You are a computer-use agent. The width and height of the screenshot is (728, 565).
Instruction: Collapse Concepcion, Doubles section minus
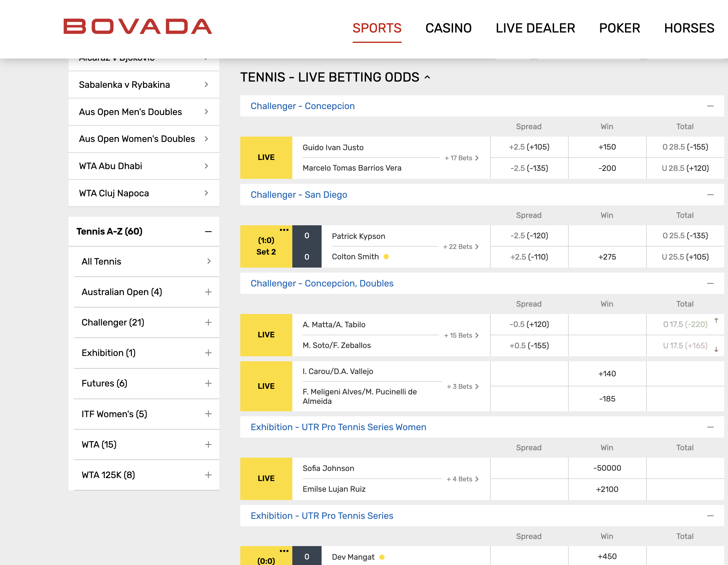710,283
